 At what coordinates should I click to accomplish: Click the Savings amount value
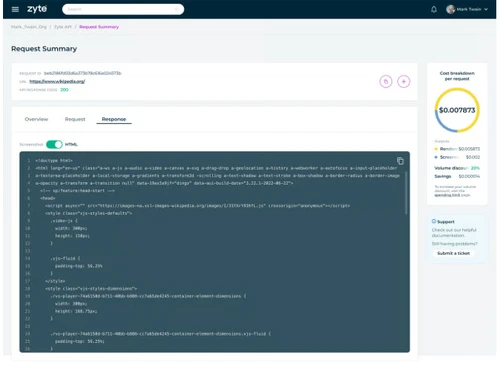pos(469,176)
